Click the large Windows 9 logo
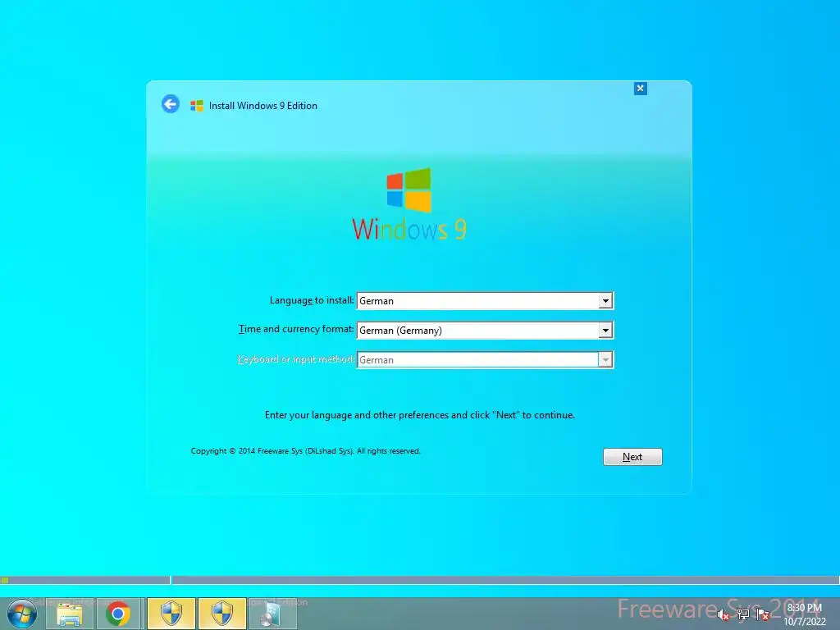Viewport: 840px width, 630px height. (409, 204)
